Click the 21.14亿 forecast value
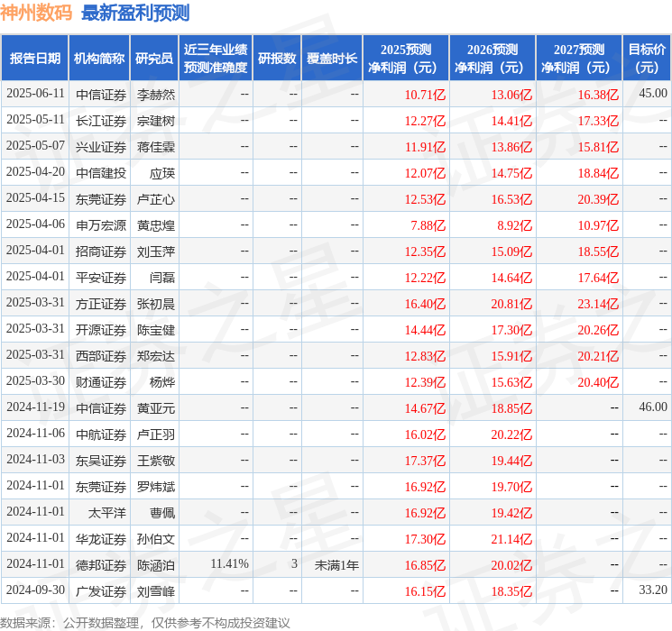This screenshot has height=631, width=672. tap(511, 539)
